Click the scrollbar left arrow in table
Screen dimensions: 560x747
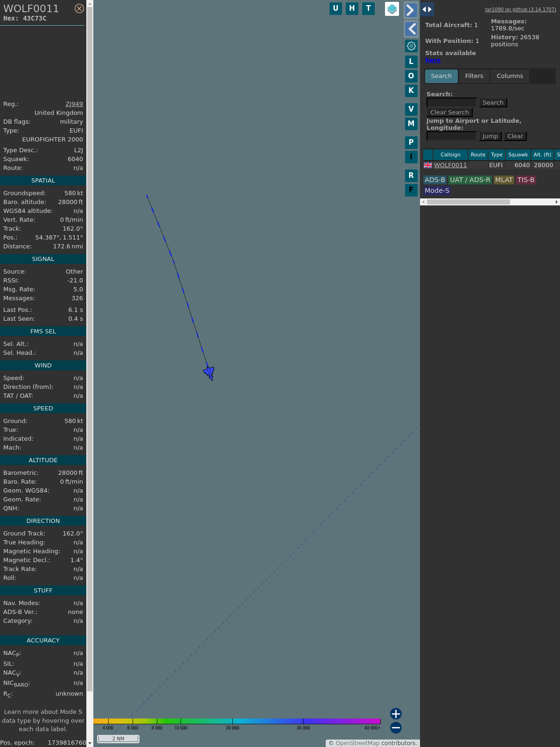pos(423,202)
